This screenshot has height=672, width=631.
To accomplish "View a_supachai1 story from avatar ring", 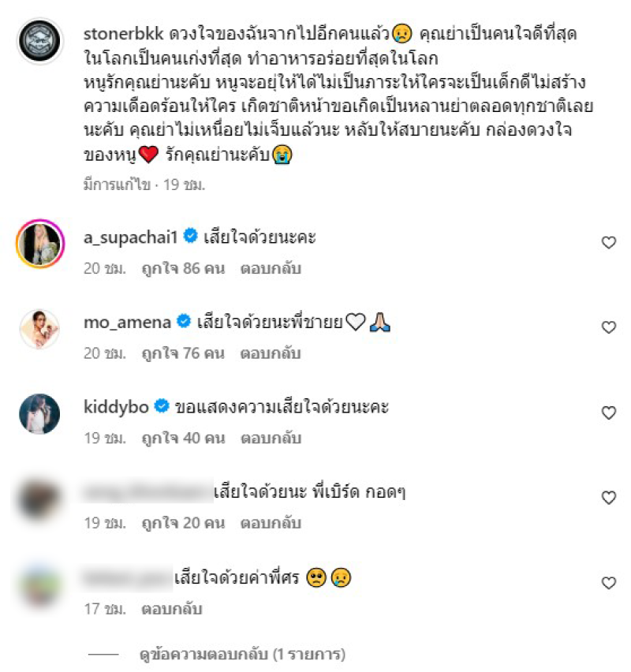I will [40, 244].
